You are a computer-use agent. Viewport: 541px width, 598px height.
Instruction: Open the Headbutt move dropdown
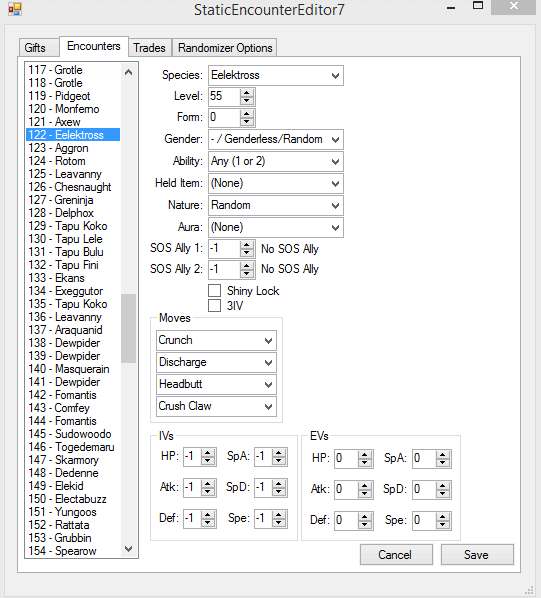[216, 384]
